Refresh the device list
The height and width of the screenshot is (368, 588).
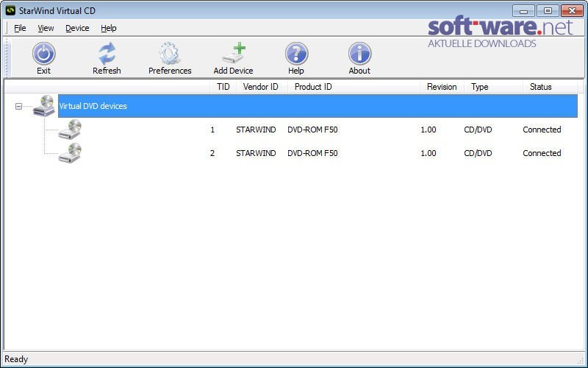(107, 54)
